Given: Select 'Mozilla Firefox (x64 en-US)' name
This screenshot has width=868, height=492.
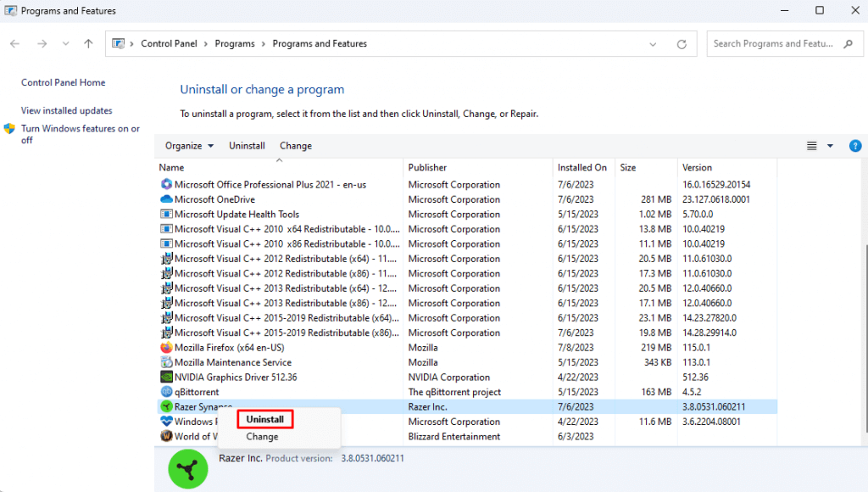Looking at the screenshot, I should coord(229,348).
